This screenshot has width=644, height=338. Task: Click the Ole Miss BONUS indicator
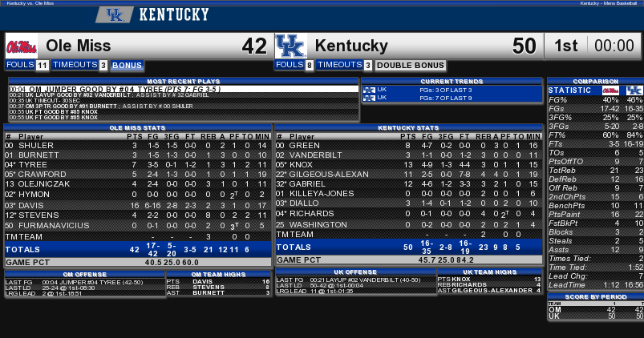127,65
